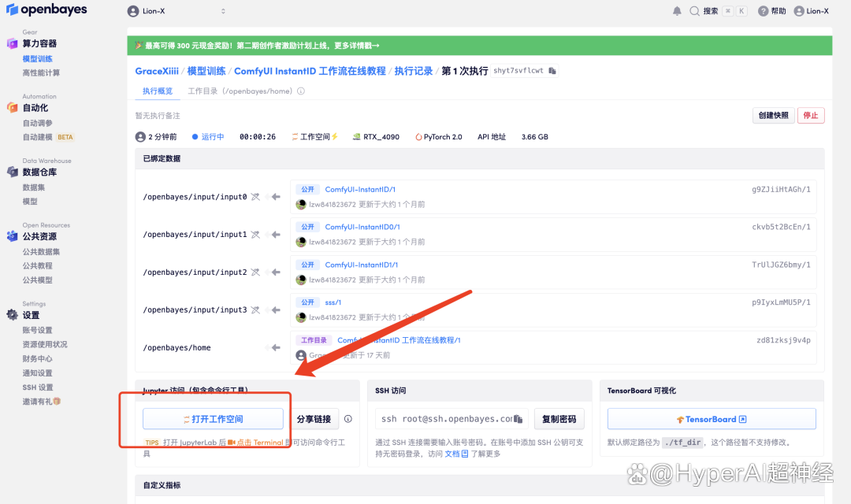Image resolution: width=851 pixels, height=504 pixels.
Task: Click the 创建快照 button
Action: pos(774,116)
